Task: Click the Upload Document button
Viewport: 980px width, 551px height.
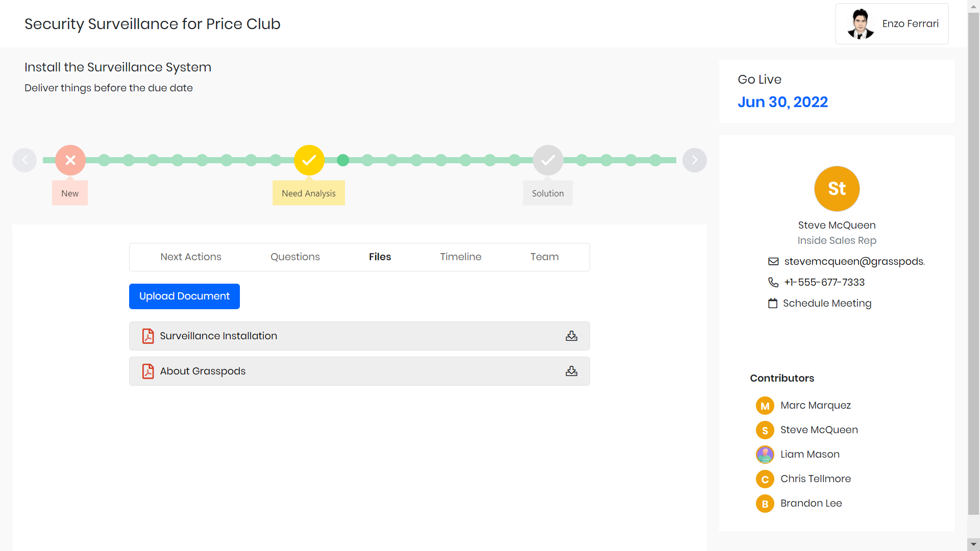Action: point(184,296)
